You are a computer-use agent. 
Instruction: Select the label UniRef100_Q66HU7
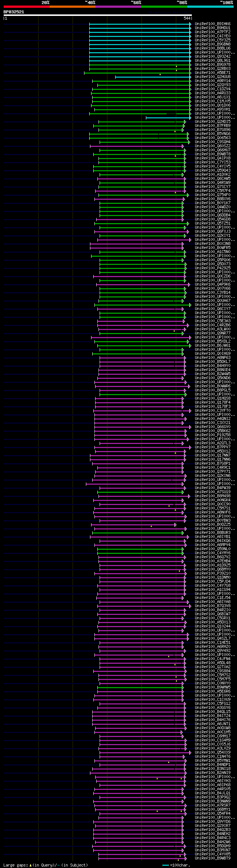point(213,150)
